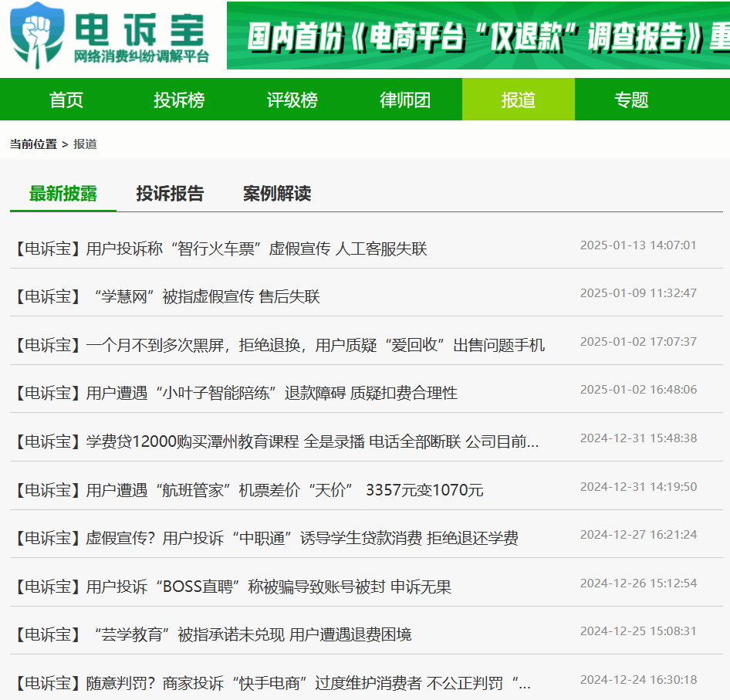Screen dimensions: 730x700
Task: Open the 快手电商 随意判罚 article
Action: click(273, 683)
